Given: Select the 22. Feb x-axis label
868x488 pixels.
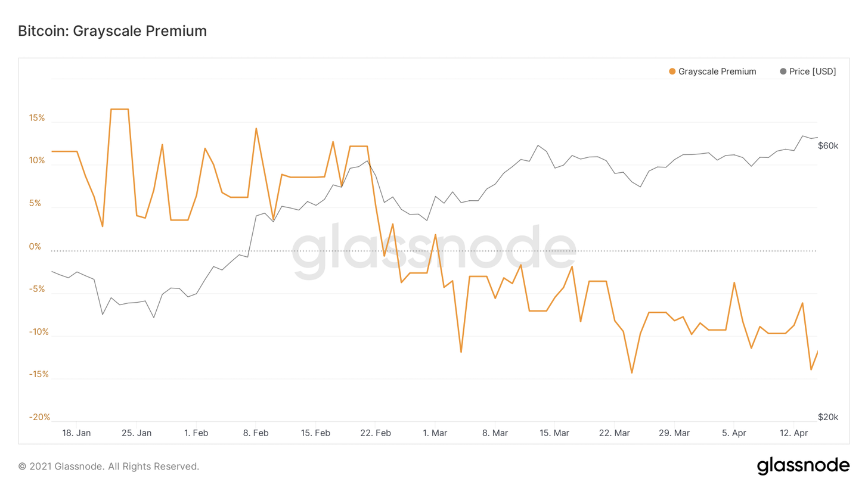Looking at the screenshot, I should (375, 433).
